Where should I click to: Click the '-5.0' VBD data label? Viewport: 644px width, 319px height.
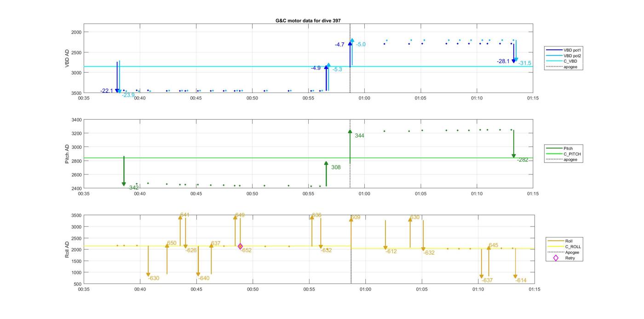pyautogui.click(x=361, y=45)
